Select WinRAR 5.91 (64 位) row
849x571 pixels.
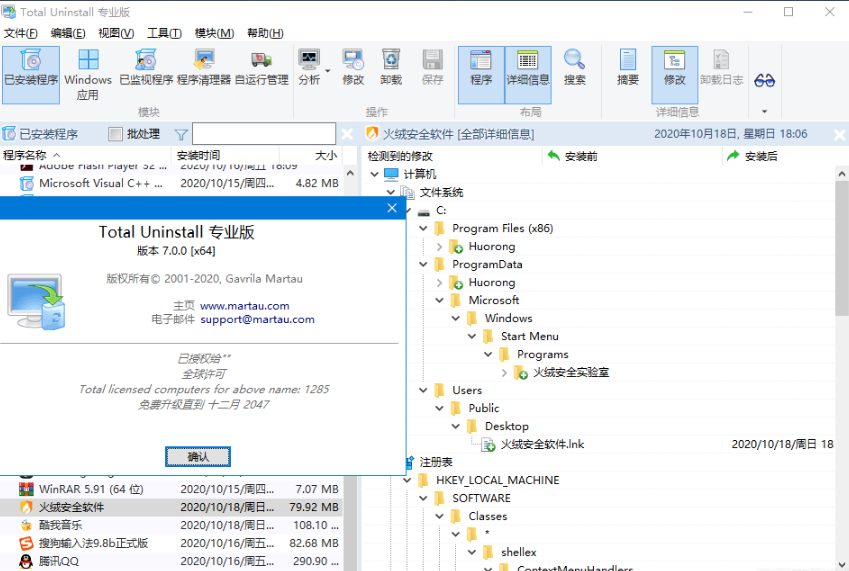(171, 489)
